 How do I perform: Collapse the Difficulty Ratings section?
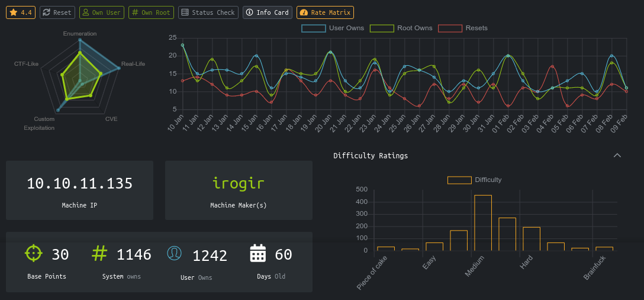tap(617, 155)
